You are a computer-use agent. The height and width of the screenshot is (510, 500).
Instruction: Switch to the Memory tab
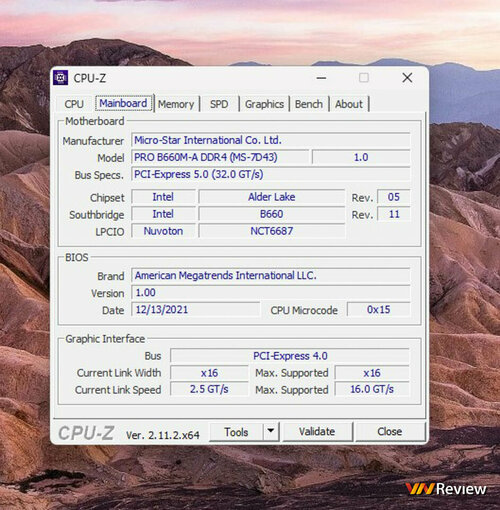point(176,104)
